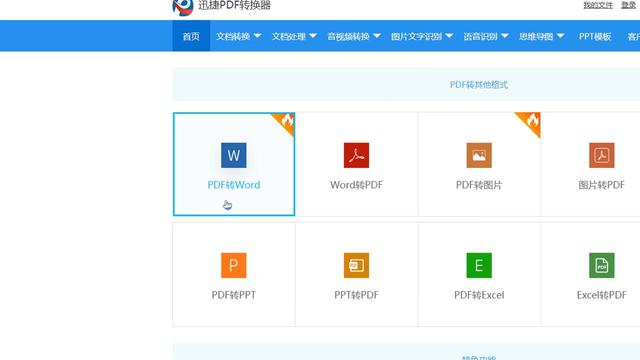Click the PDF转其他格式 section header
The image size is (640, 360).
(x=479, y=85)
